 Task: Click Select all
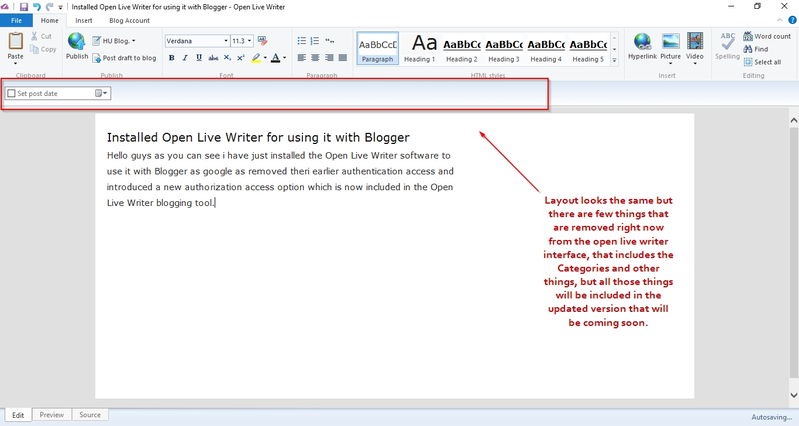click(x=762, y=62)
